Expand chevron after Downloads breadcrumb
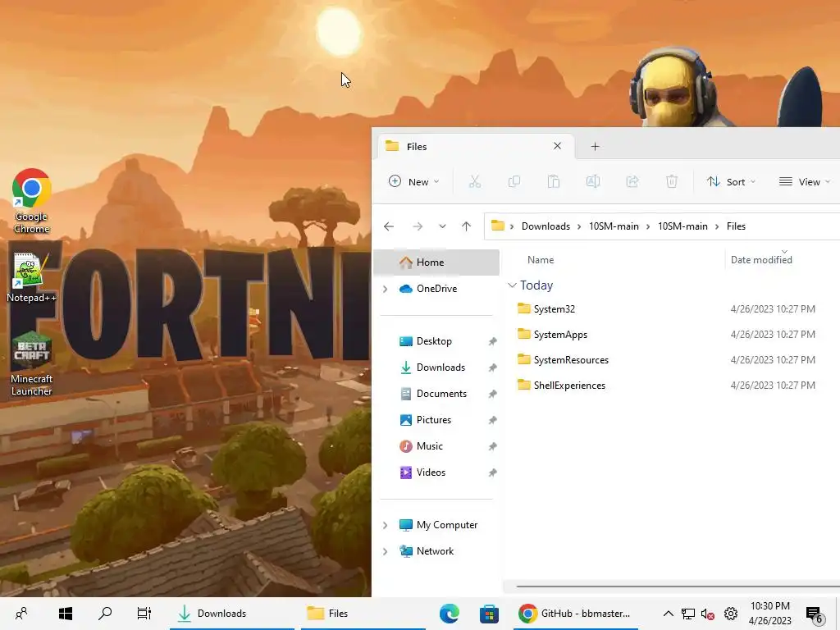The height and width of the screenshot is (630, 840). coord(579,226)
